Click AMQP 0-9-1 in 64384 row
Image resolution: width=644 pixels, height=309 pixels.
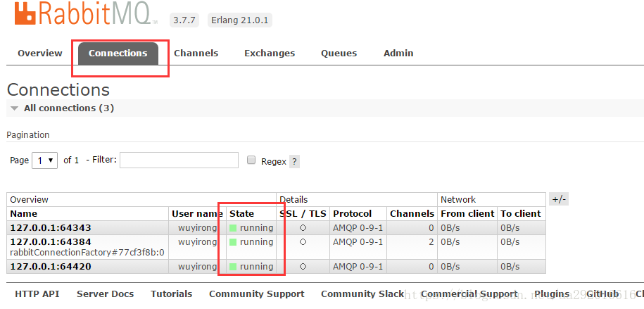(x=358, y=242)
